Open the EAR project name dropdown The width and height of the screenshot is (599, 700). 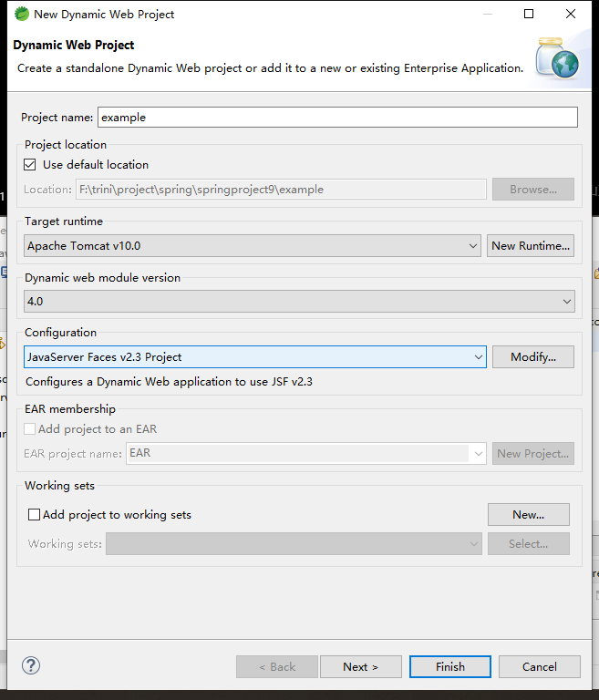click(x=477, y=453)
